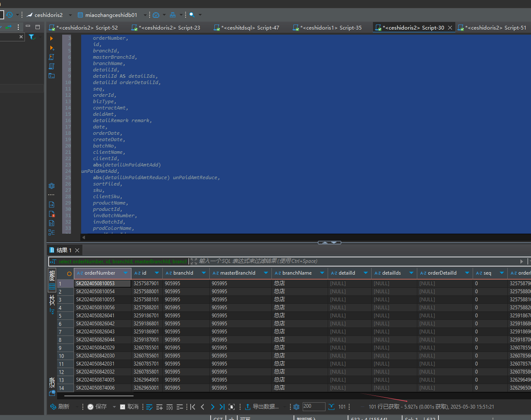Open miaozhangceshidb01 database dropdown
Image resolution: width=531 pixels, height=420 pixels.
145,15
